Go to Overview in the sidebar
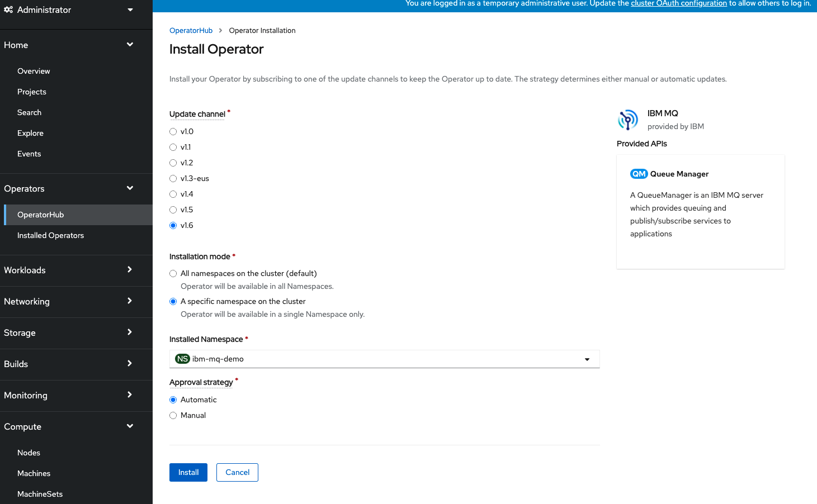This screenshot has height=504, width=817. (x=34, y=72)
